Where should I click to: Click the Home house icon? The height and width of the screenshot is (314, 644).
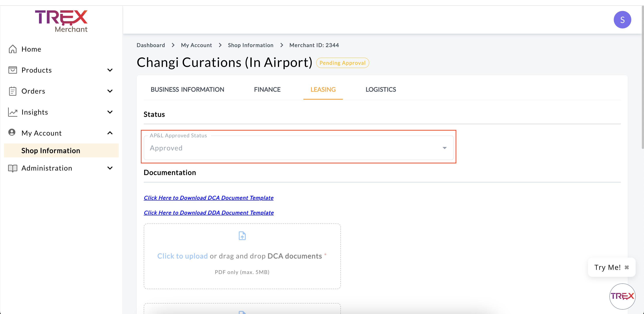(x=12, y=49)
